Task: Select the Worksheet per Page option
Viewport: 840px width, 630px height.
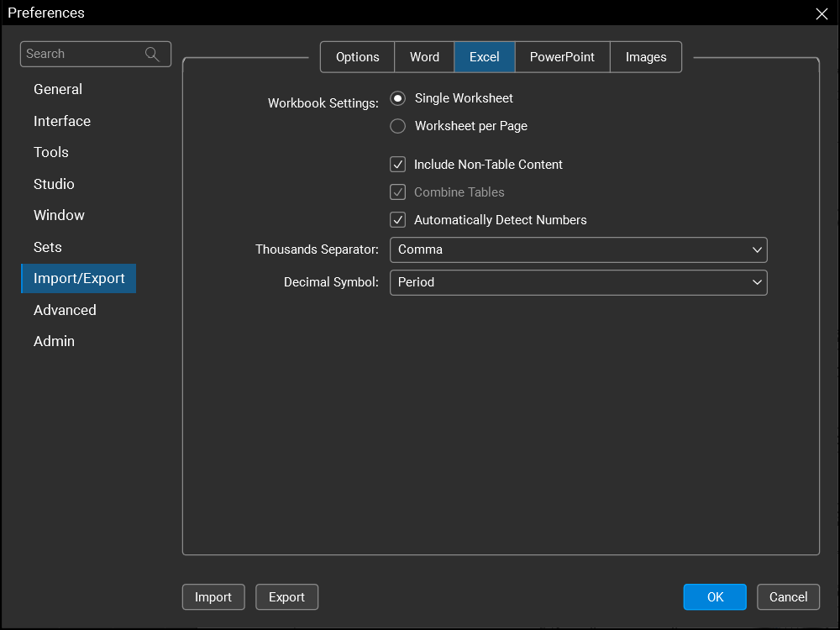Action: [398, 126]
